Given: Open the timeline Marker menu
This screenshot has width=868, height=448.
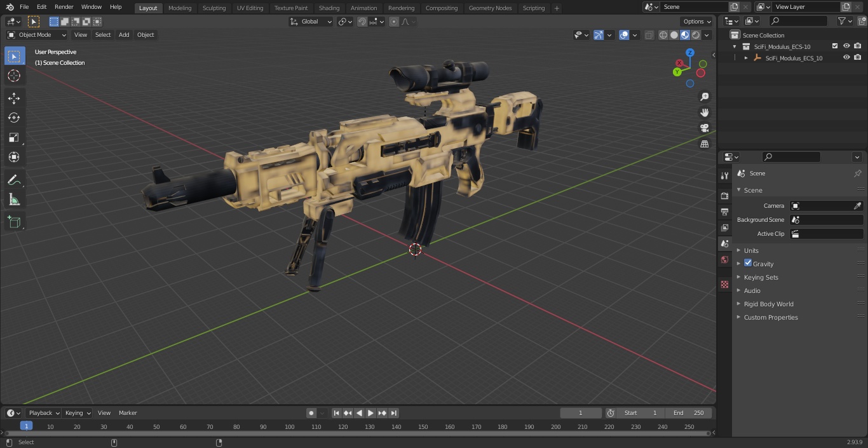Looking at the screenshot, I should pos(128,413).
